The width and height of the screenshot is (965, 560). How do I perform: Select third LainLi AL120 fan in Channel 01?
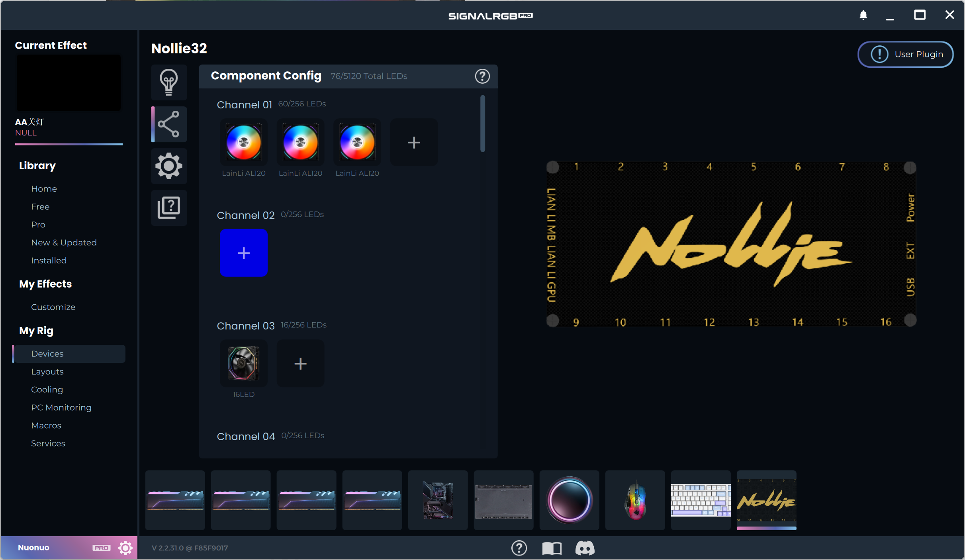357,142
